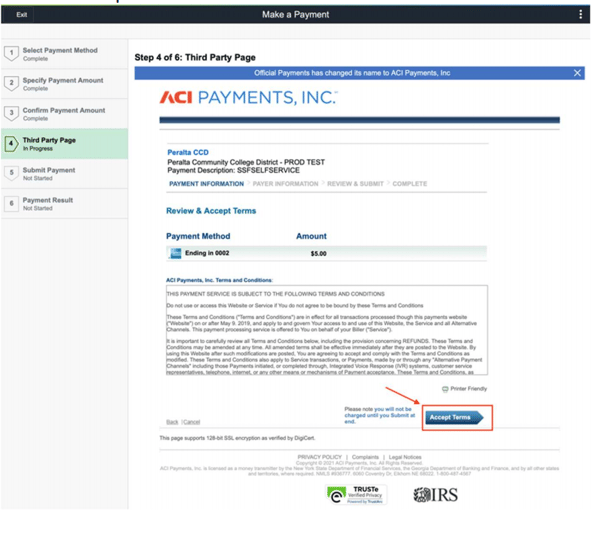600x540 pixels.
Task: Click the Printer Friendly icon
Action: click(x=445, y=389)
